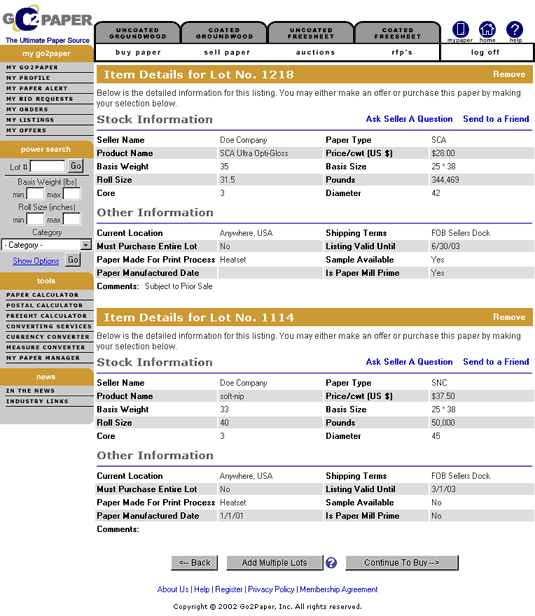Viewport: 535px width, 616px height.
Task: Open the Category dropdown
Action: (46, 245)
